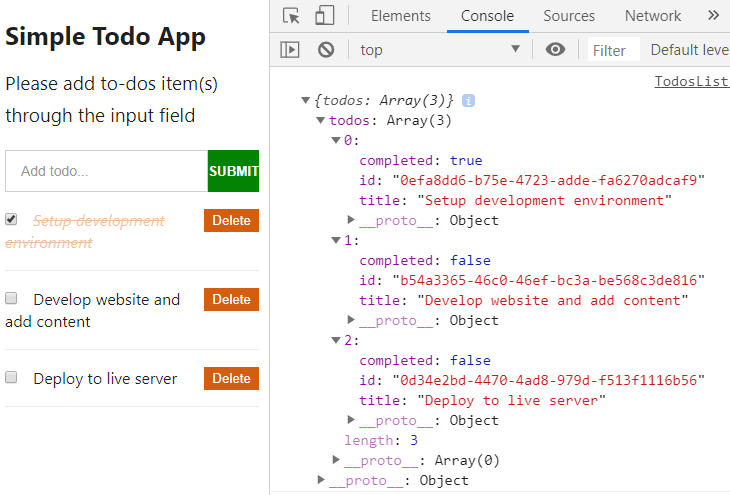Select the id b54a3365-46c0-46ef-bc3a-be568c3de816

tap(548, 280)
